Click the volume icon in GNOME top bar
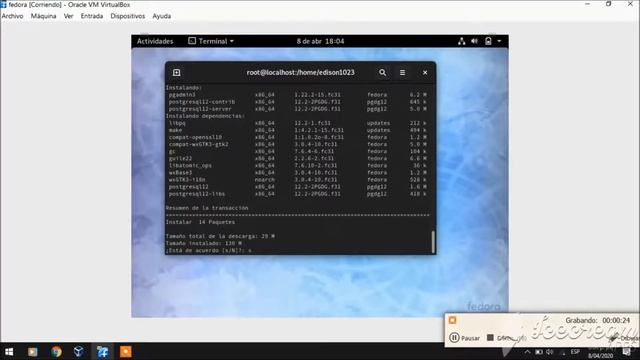The width and height of the screenshot is (640, 360). (x=474, y=41)
